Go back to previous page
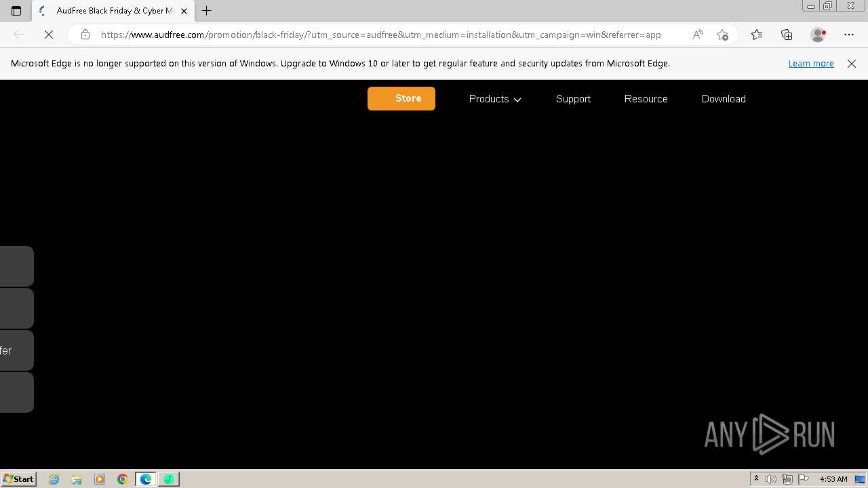This screenshot has height=488, width=868. click(19, 35)
